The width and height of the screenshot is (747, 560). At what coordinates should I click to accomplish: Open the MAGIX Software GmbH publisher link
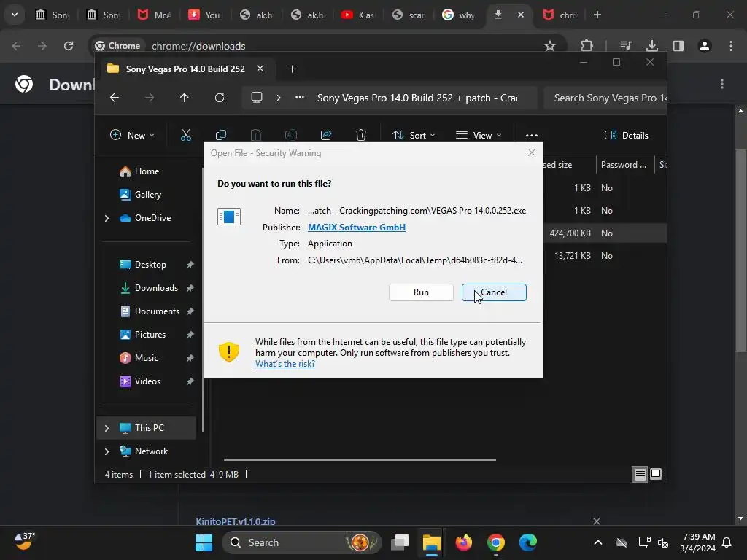[356, 227]
